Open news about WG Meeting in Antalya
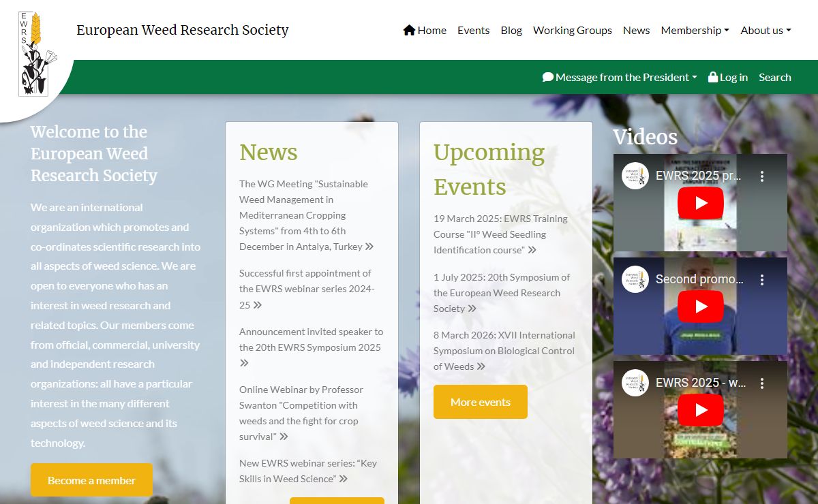Screen dimensions: 818x504 (x=306, y=215)
